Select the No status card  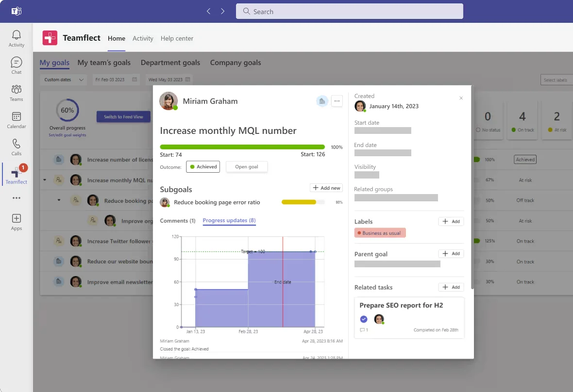[488, 121]
